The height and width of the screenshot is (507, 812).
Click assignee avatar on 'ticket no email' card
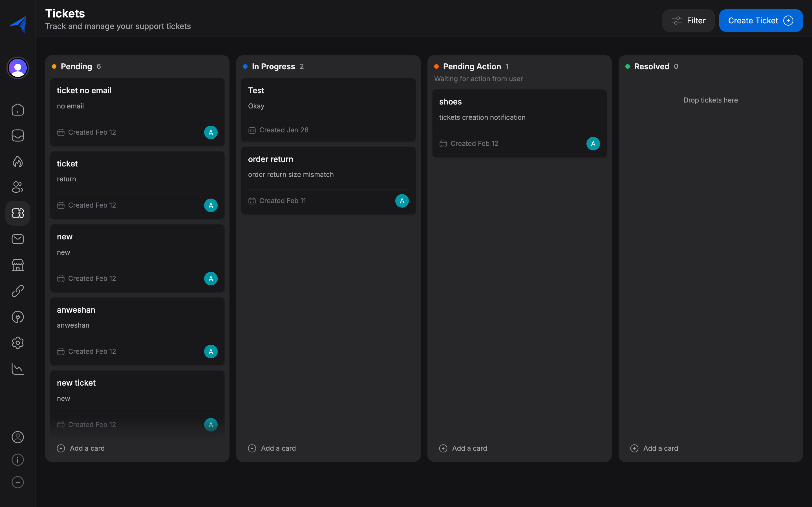pyautogui.click(x=211, y=132)
